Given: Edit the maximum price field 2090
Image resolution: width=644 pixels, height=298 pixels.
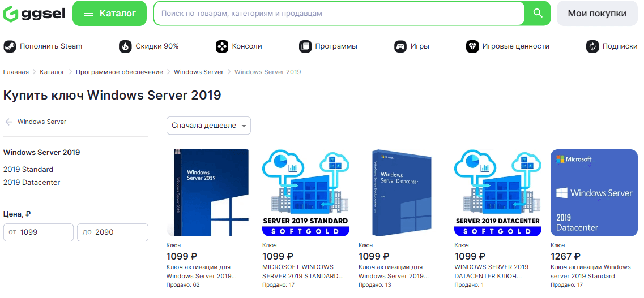Looking at the screenshot, I should point(113,232).
